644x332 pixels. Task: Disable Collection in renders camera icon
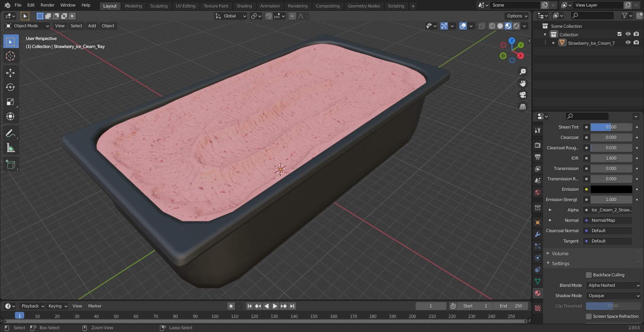[636, 34]
